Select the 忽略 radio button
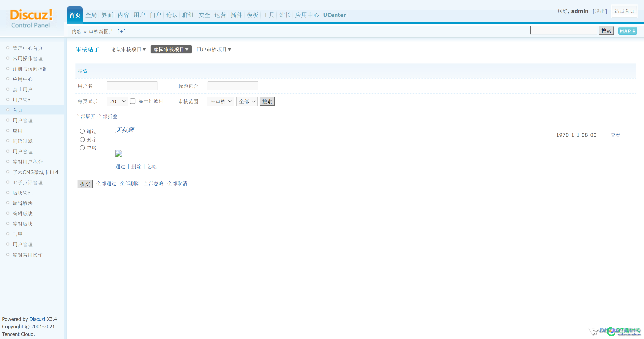 (x=82, y=148)
